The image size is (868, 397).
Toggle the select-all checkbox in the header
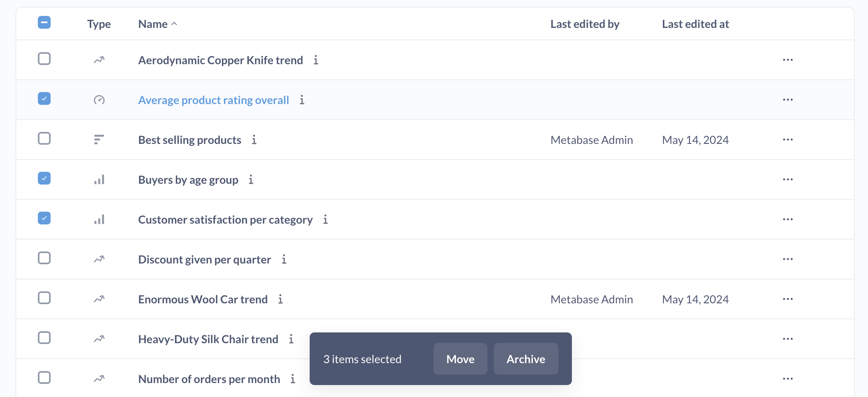(44, 23)
